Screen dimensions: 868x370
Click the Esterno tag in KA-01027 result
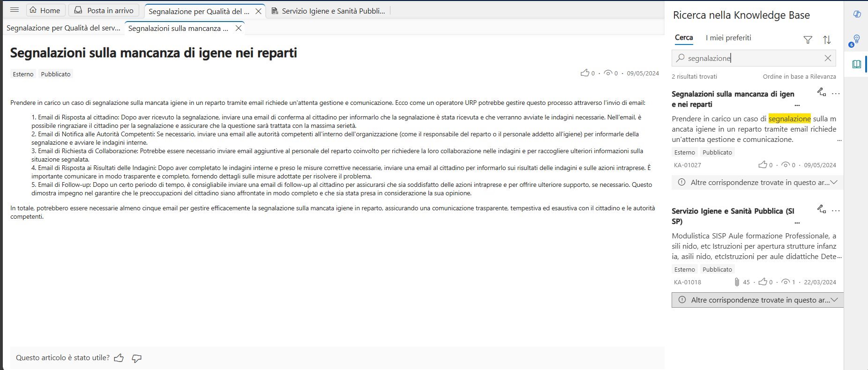pos(684,152)
